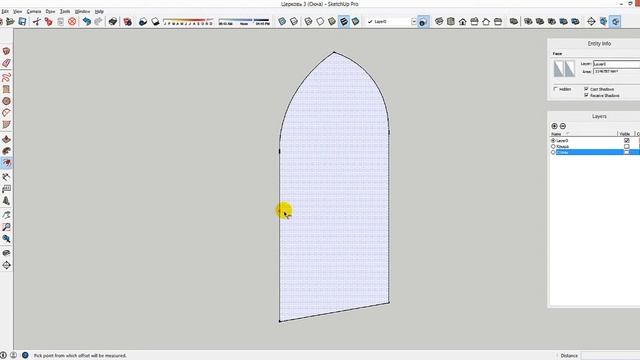Viewport: 640px width, 360px height.
Task: Print the model with printer icon
Action: click(113, 21)
